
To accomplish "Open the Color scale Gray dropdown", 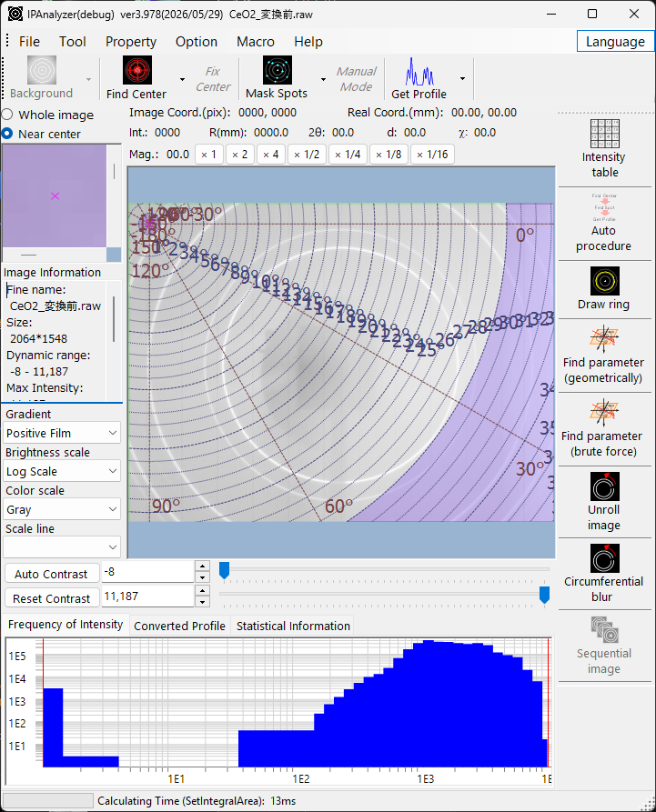I will point(62,509).
